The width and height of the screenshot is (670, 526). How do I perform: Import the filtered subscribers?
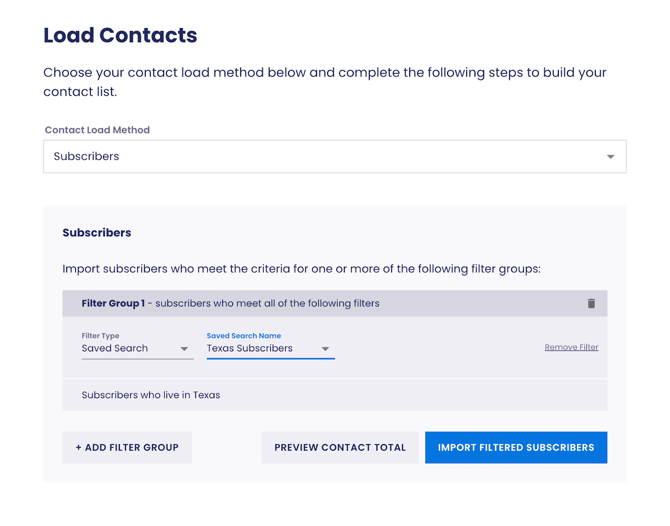(x=516, y=448)
